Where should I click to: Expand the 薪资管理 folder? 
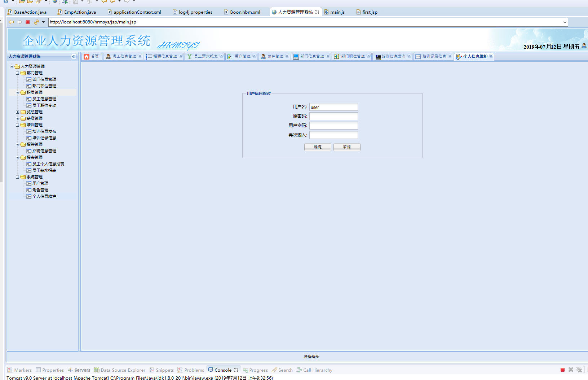18,118
